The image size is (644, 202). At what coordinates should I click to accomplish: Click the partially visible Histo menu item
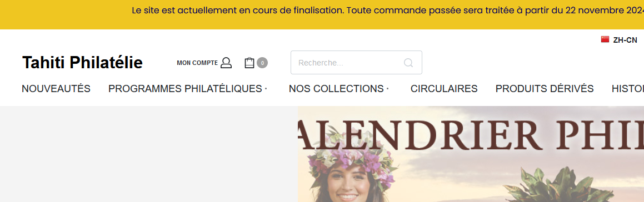pyautogui.click(x=627, y=89)
